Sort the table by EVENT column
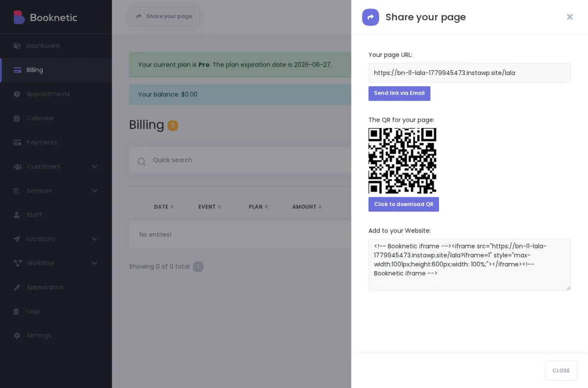The width and height of the screenshot is (588, 388). (x=210, y=207)
